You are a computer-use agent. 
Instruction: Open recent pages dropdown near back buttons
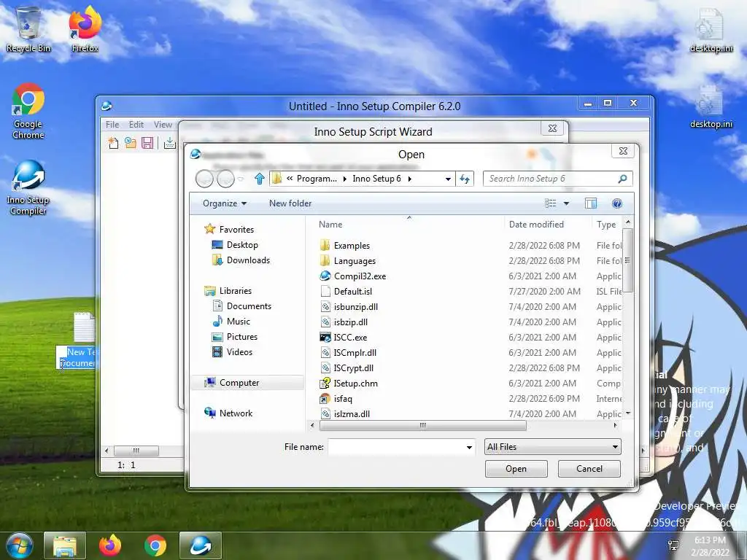click(241, 179)
